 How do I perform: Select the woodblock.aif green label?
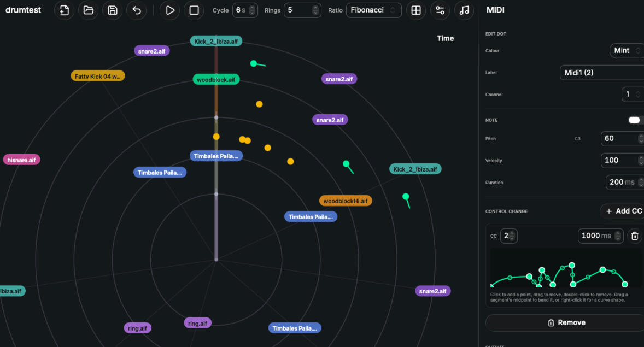pos(216,79)
